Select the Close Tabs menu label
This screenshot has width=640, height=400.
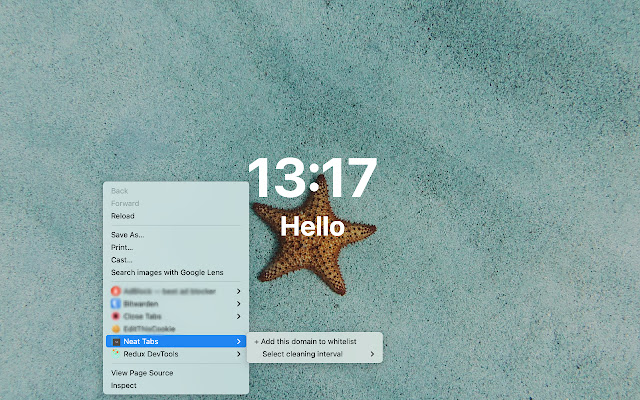pyautogui.click(x=142, y=316)
